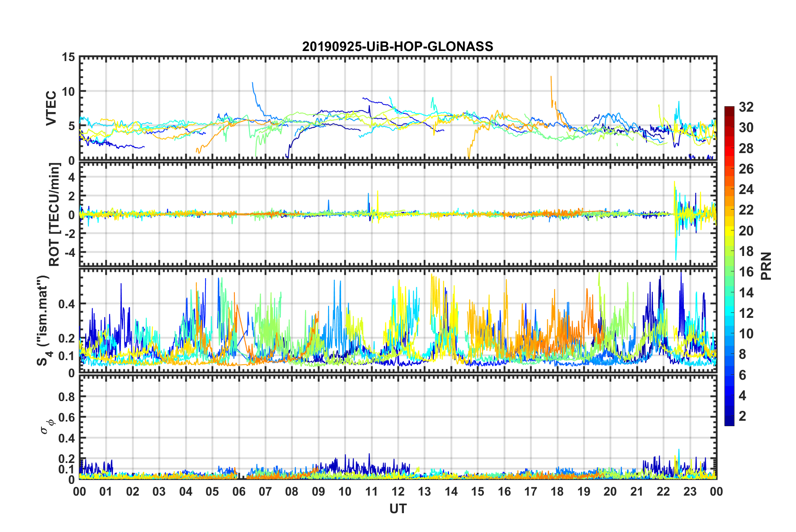Click the 15 tick on the VTEC axis

tap(68, 57)
